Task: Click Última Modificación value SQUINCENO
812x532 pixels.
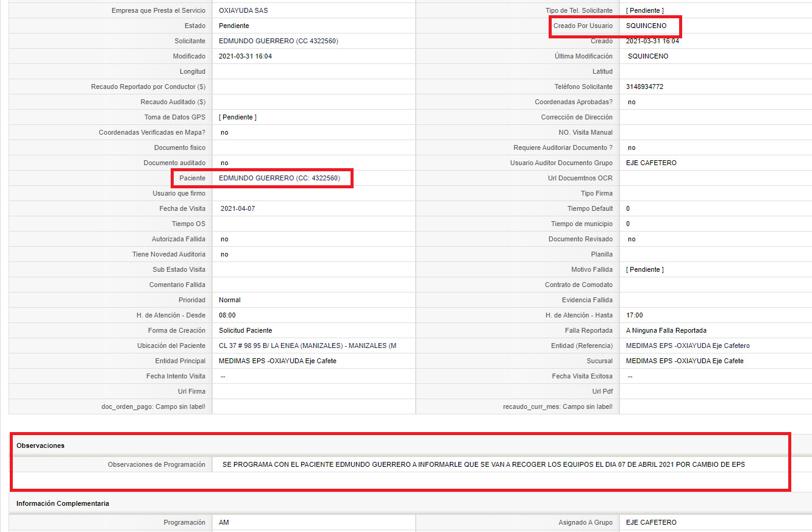Action: (x=648, y=56)
